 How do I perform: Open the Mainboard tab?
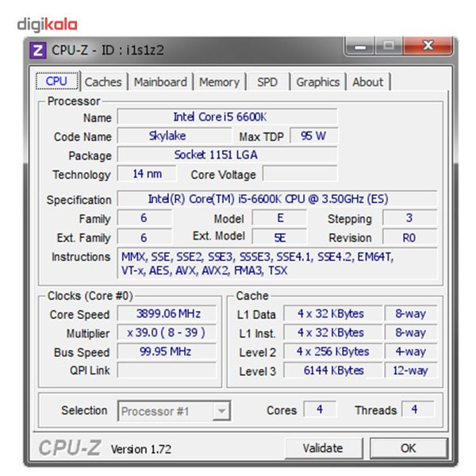(160, 82)
